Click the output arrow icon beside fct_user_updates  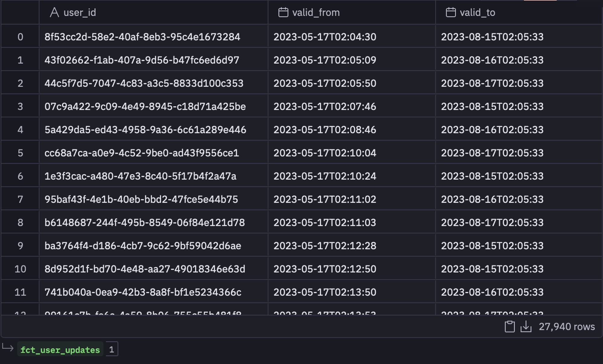pos(8,348)
